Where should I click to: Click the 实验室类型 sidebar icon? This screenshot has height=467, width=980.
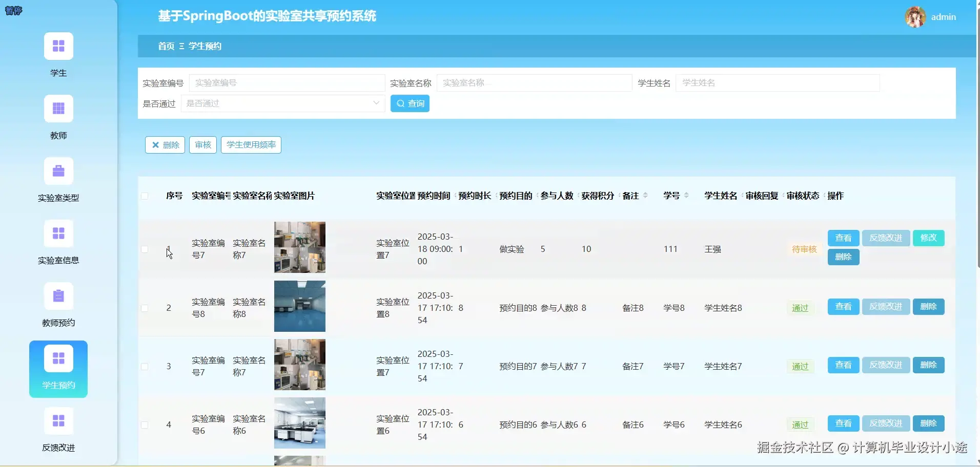58,171
